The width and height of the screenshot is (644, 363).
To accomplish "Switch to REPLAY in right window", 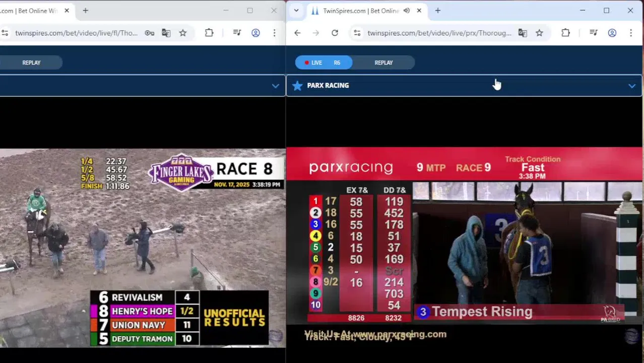I will pyautogui.click(x=383, y=63).
